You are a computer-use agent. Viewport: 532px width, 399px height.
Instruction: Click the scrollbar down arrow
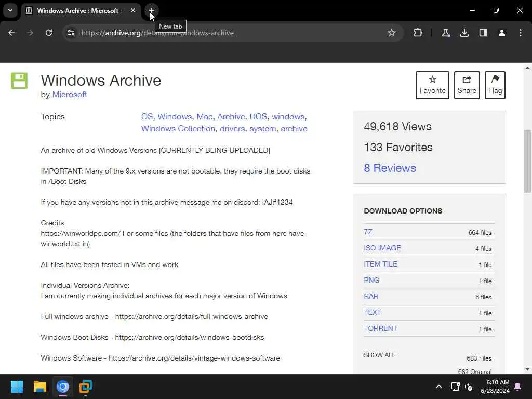pos(527,369)
